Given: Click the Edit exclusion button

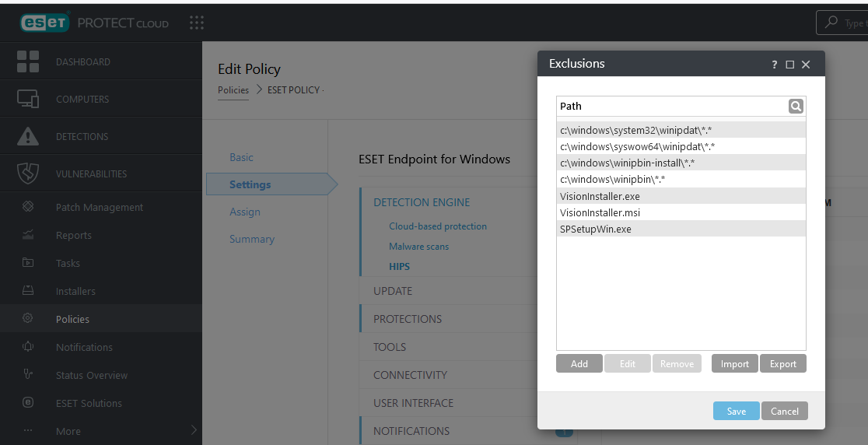Looking at the screenshot, I should pos(627,363).
